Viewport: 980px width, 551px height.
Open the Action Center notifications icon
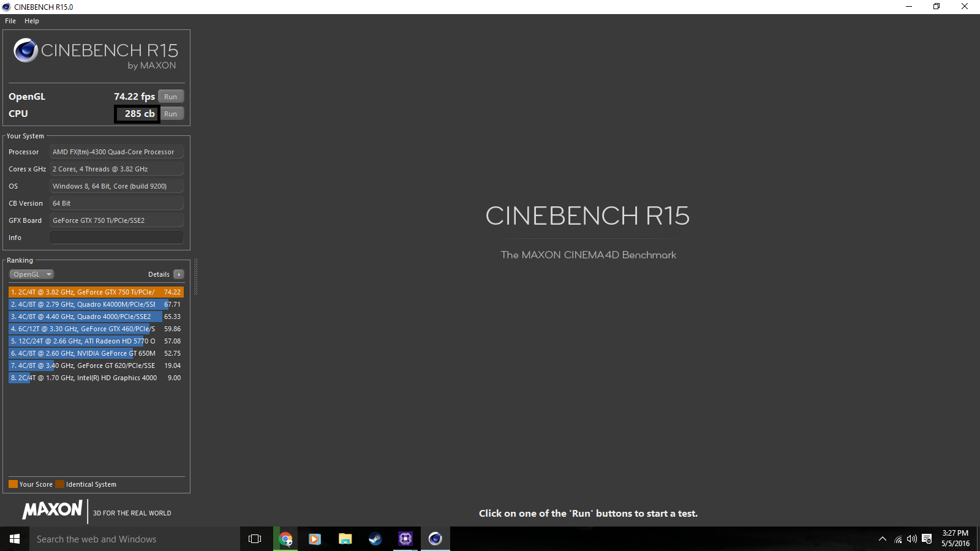927,539
